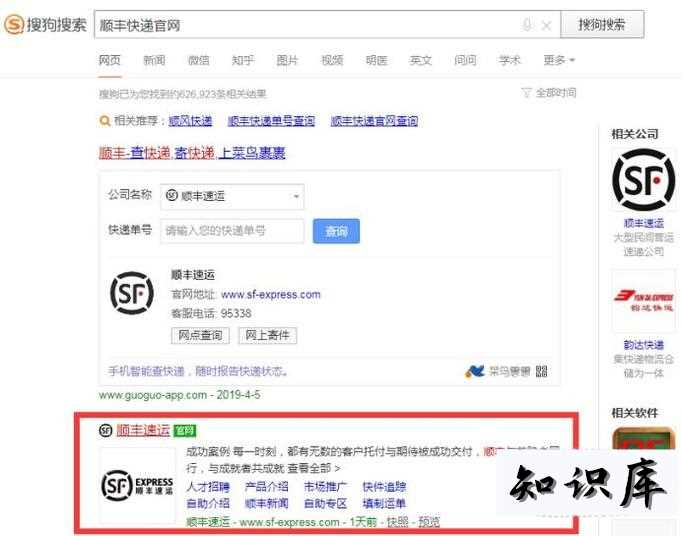Open the 人才招聘 sublink

coord(208,486)
